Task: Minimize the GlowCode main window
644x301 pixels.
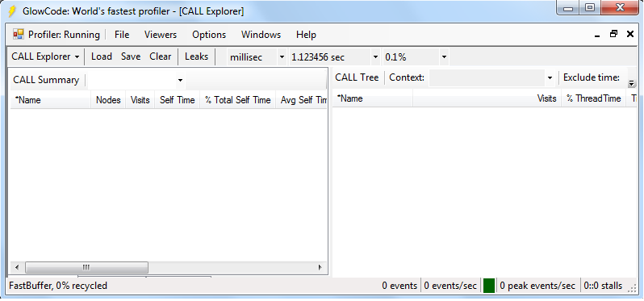Action: (x=569, y=8)
